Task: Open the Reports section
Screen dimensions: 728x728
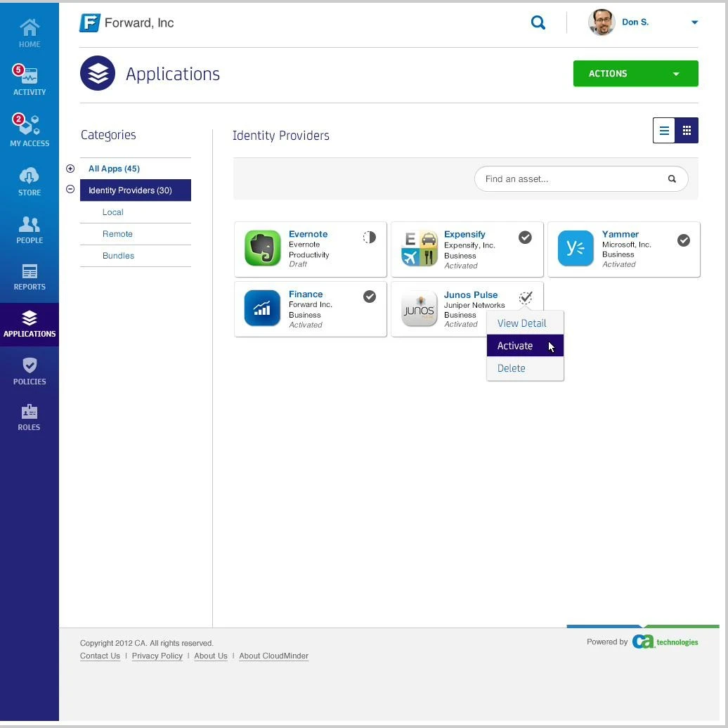Action: point(30,277)
